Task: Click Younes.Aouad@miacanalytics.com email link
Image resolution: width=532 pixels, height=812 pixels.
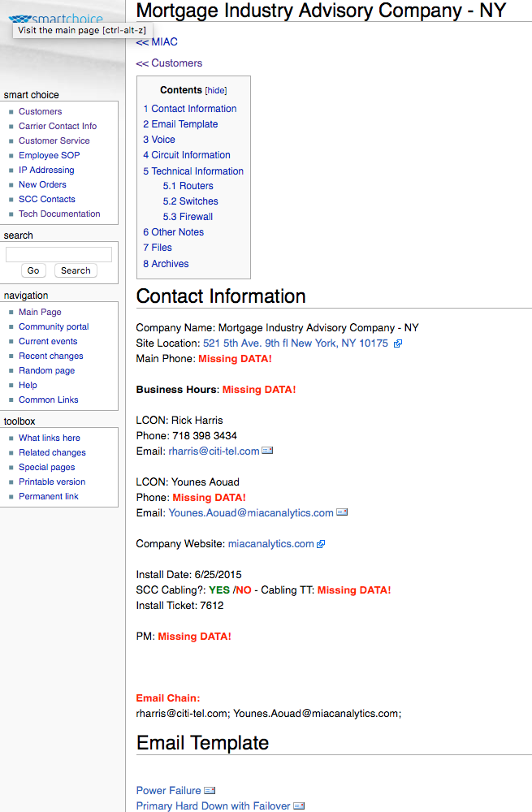Action: 251,512
